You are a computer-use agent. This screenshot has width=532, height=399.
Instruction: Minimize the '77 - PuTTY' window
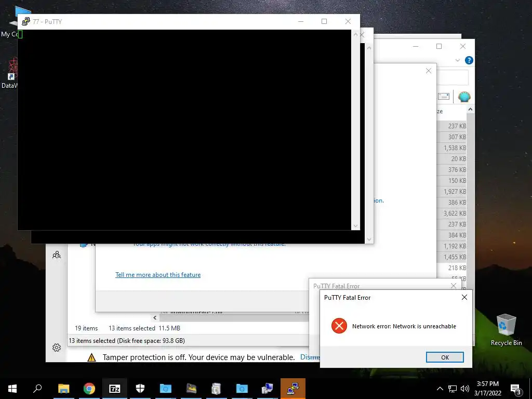301,21
